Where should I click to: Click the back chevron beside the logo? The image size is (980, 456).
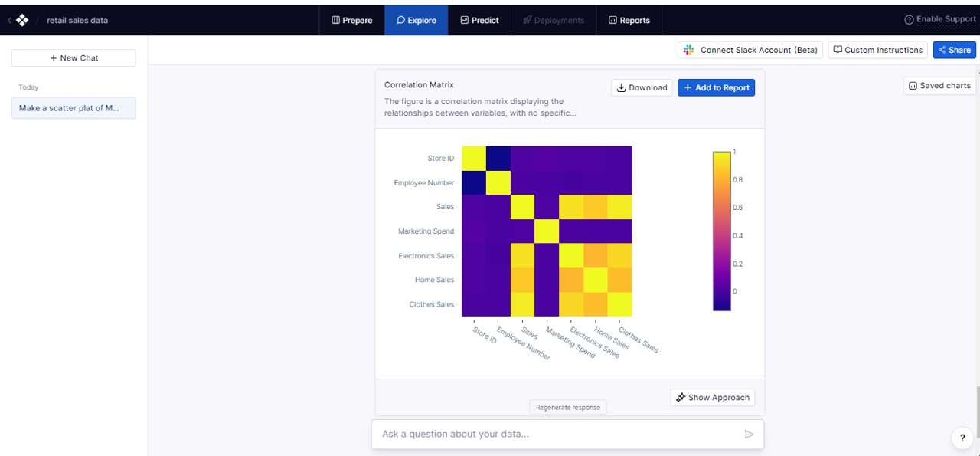(x=9, y=21)
